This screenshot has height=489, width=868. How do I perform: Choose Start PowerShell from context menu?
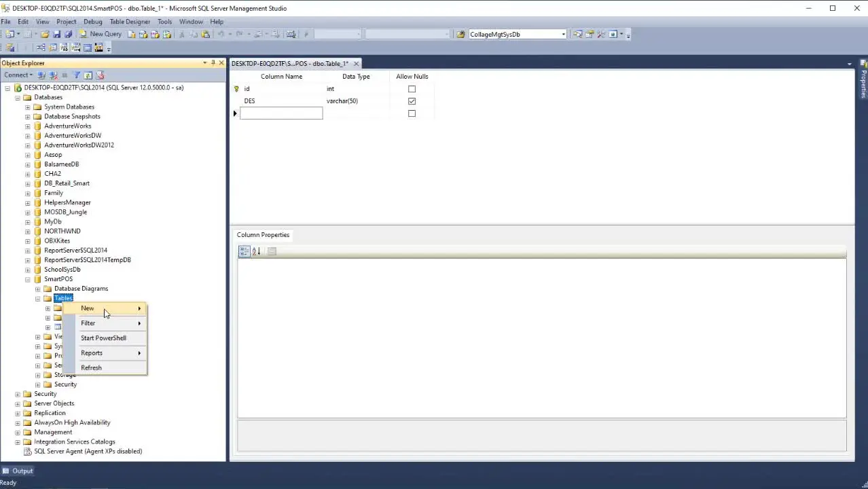point(106,338)
